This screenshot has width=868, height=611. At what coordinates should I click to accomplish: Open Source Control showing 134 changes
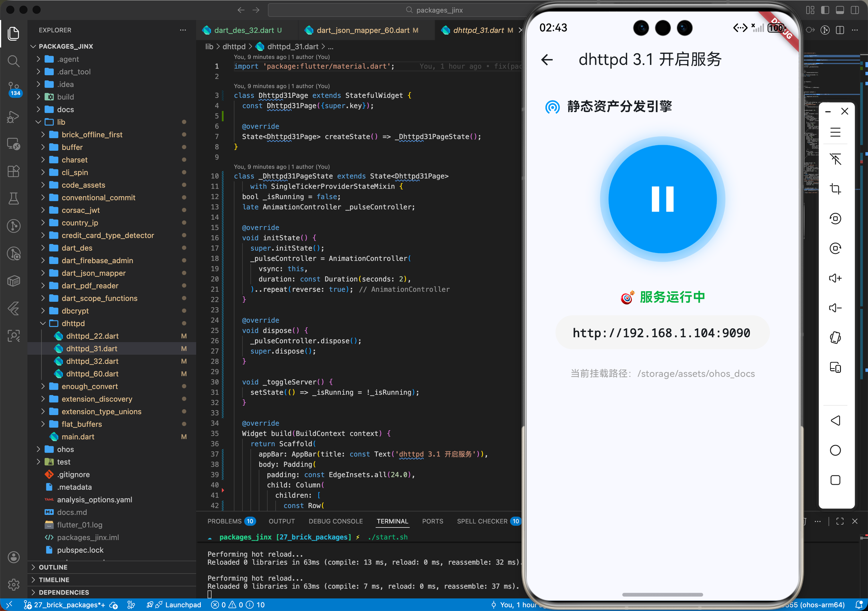click(x=14, y=88)
